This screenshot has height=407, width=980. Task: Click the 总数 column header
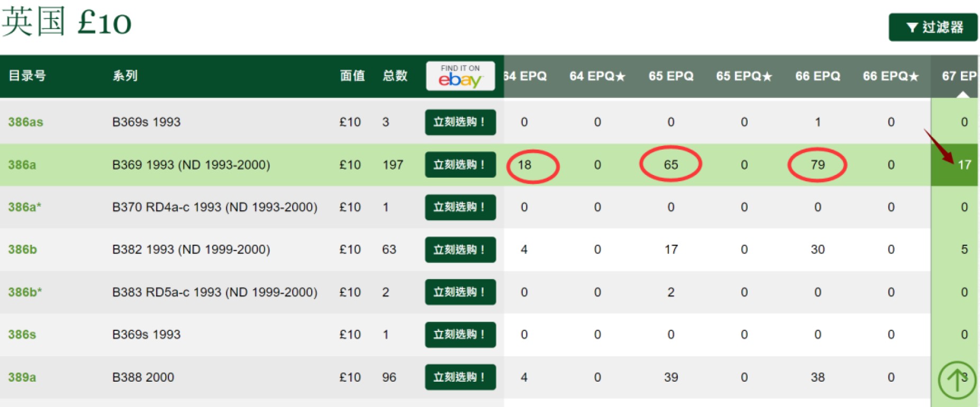[x=395, y=76]
